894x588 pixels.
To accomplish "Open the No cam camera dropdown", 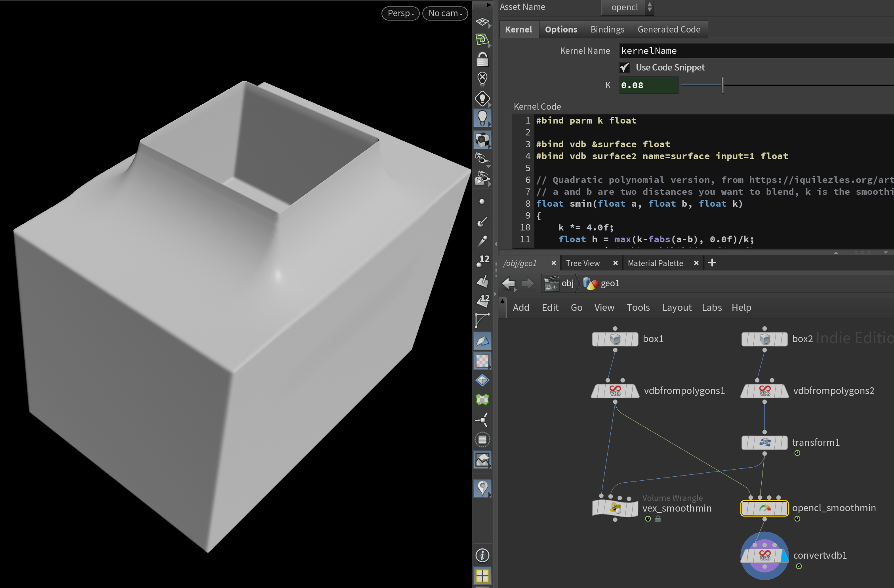I will [445, 13].
